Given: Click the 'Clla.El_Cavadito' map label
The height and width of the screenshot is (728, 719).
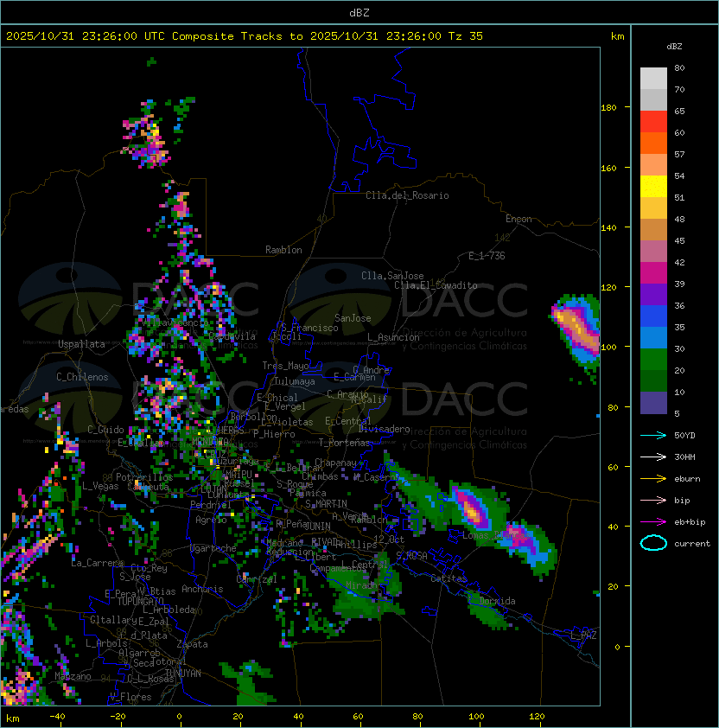Looking at the screenshot, I should [x=436, y=285].
